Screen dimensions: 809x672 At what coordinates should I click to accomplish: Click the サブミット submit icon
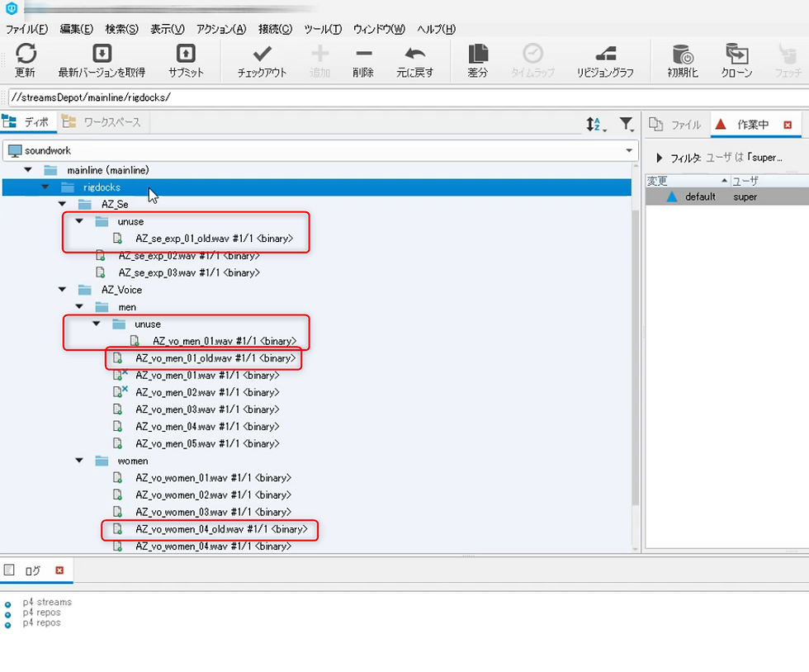tap(186, 53)
